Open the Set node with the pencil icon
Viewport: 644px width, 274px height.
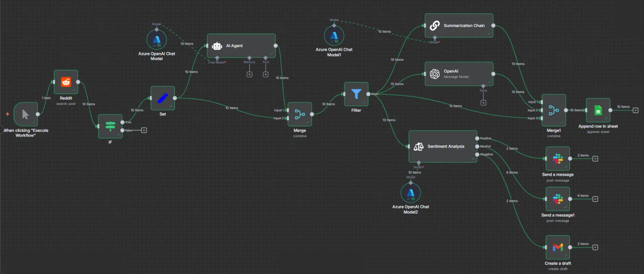click(163, 98)
